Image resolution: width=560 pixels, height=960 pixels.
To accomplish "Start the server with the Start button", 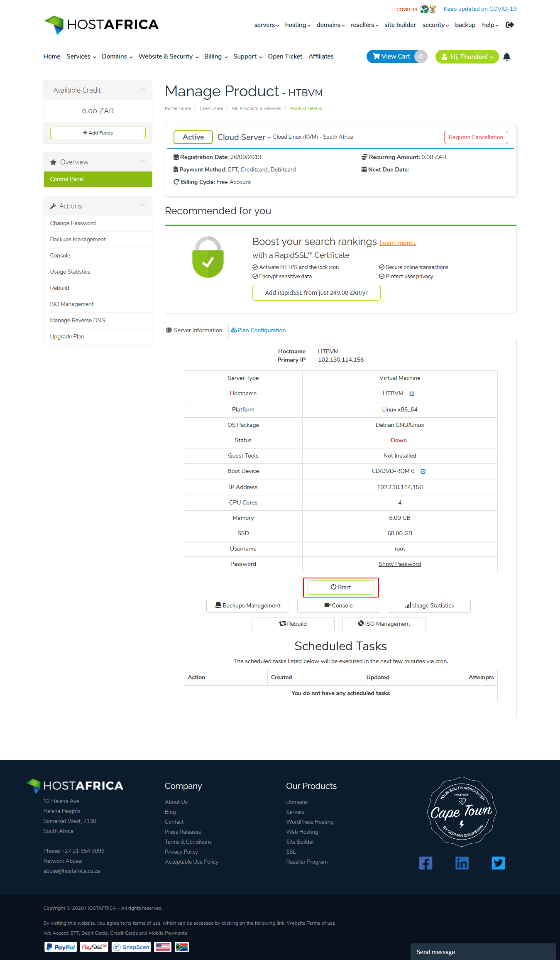I will click(x=341, y=588).
